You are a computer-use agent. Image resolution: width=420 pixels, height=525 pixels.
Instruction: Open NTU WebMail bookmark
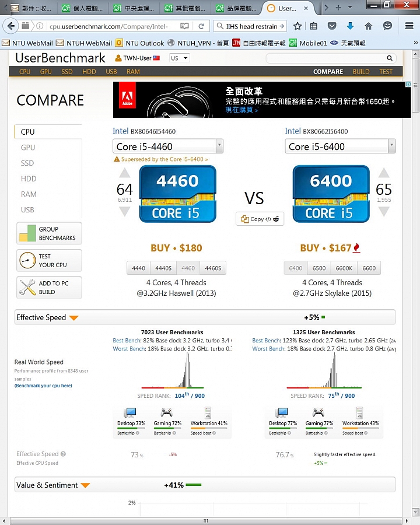point(27,43)
